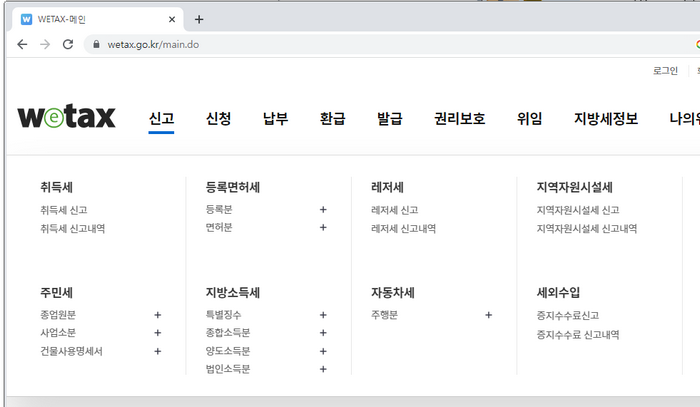Open 취득세 신고
Screen dimensions: 700x407
pyautogui.click(x=64, y=210)
